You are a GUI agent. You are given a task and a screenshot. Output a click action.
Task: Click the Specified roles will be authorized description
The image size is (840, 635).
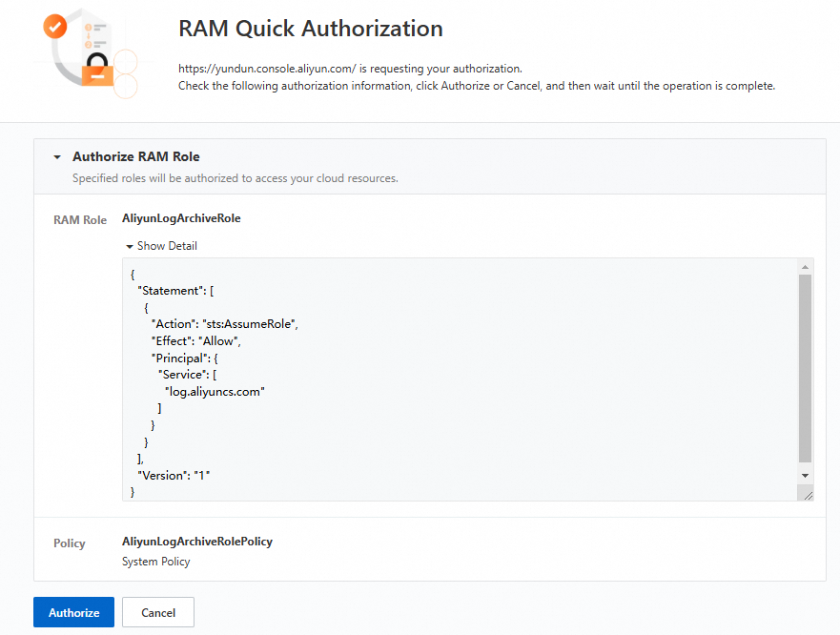[x=236, y=178]
